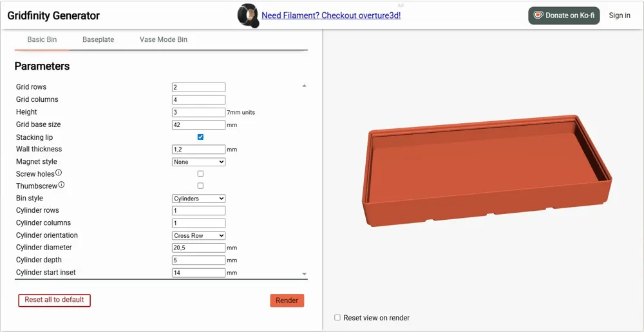Click the Ko-fi cup icon
Viewport: 644px width, 332px height.
pos(538,15)
